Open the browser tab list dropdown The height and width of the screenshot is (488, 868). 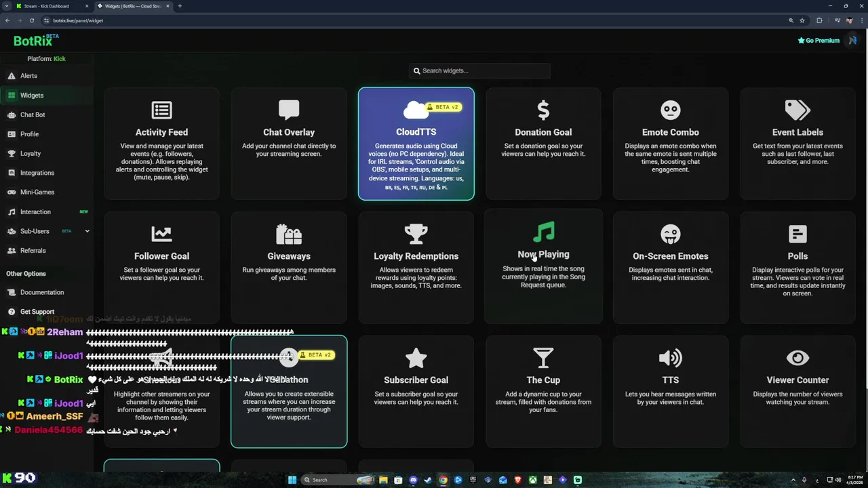[6, 6]
